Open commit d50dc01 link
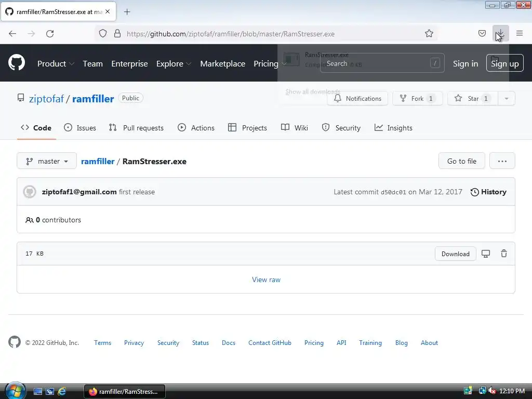 click(x=393, y=192)
